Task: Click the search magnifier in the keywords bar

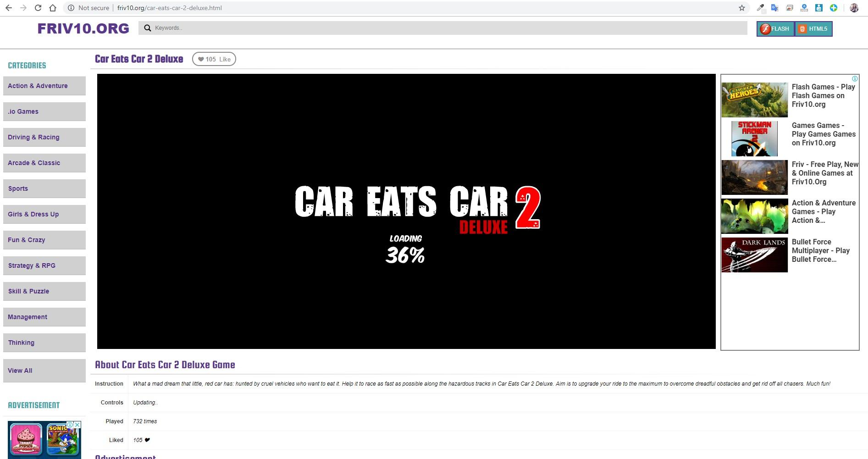Action: 147,28
